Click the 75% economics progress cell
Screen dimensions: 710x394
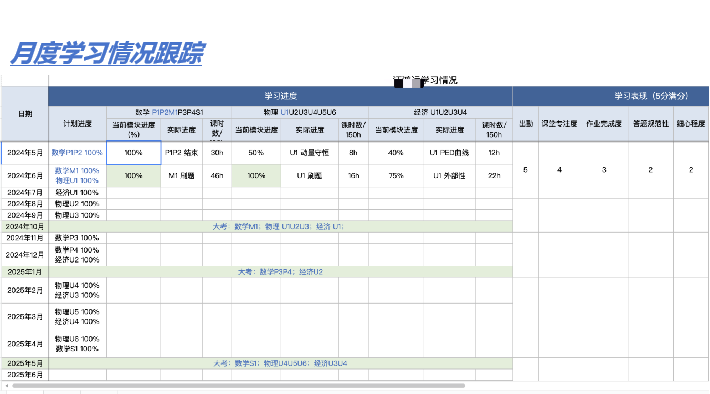tap(396, 176)
